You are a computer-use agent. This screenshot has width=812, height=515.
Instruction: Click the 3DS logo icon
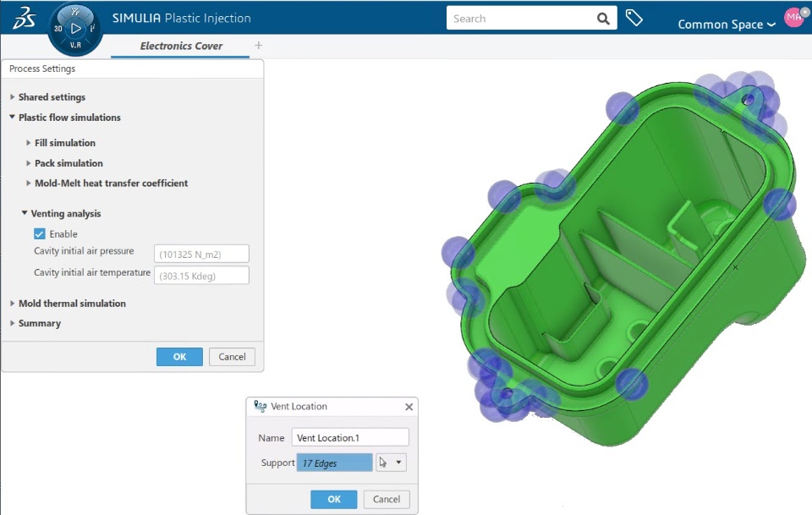[25, 18]
